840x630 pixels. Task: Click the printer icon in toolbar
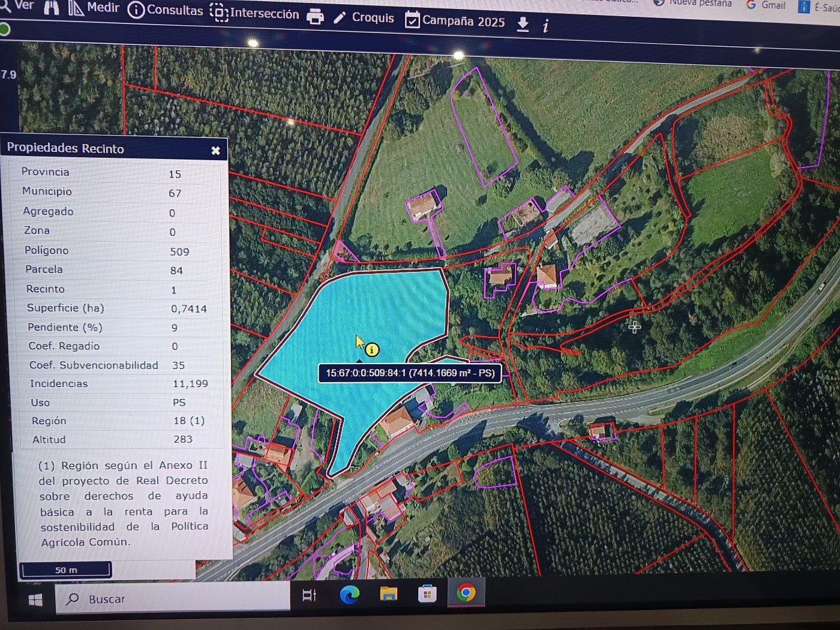315,17
